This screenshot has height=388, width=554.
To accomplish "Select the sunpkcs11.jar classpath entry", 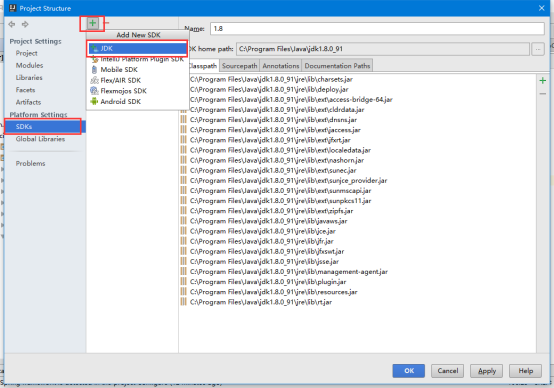I will (x=280, y=201).
